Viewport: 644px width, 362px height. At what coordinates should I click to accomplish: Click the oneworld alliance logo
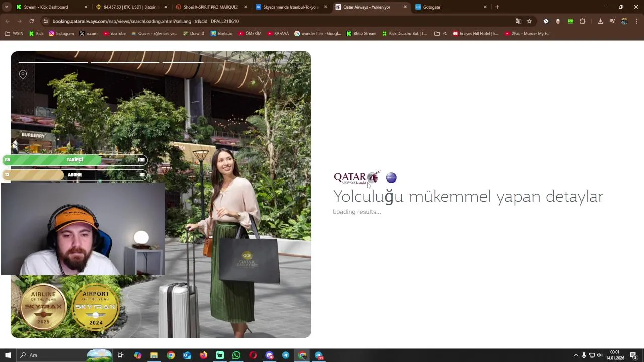[x=391, y=177]
